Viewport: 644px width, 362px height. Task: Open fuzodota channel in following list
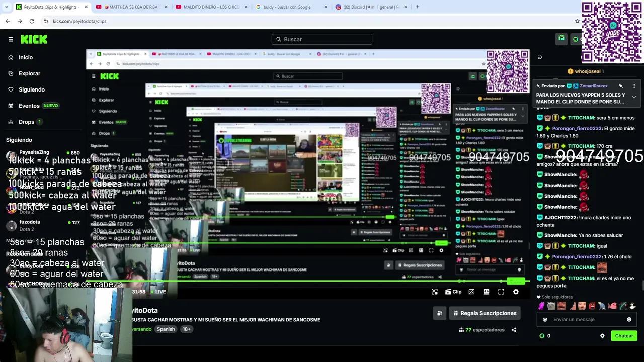pyautogui.click(x=43, y=225)
